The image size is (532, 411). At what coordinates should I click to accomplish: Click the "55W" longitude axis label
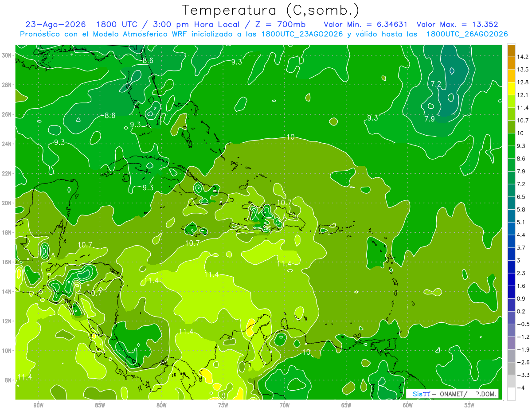point(469,405)
